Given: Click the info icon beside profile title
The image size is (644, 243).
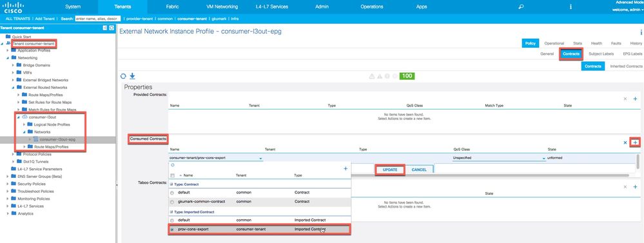Looking at the screenshot, I should [641, 32].
